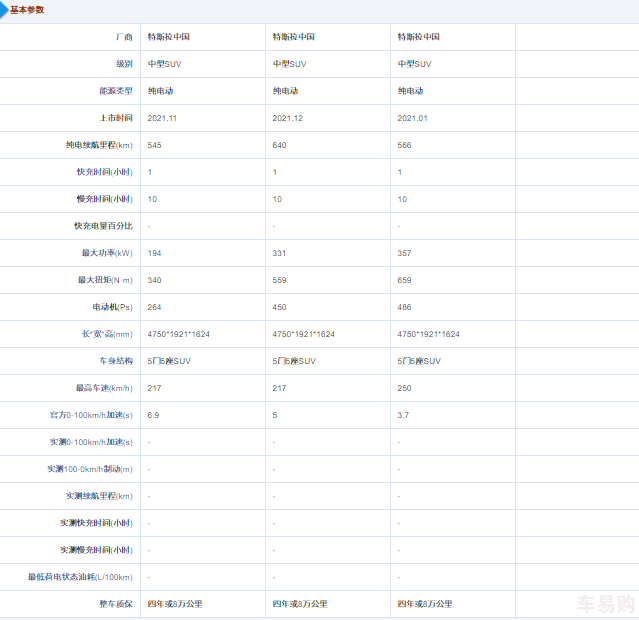Click the 车身结构 row label

pyautogui.click(x=116, y=361)
